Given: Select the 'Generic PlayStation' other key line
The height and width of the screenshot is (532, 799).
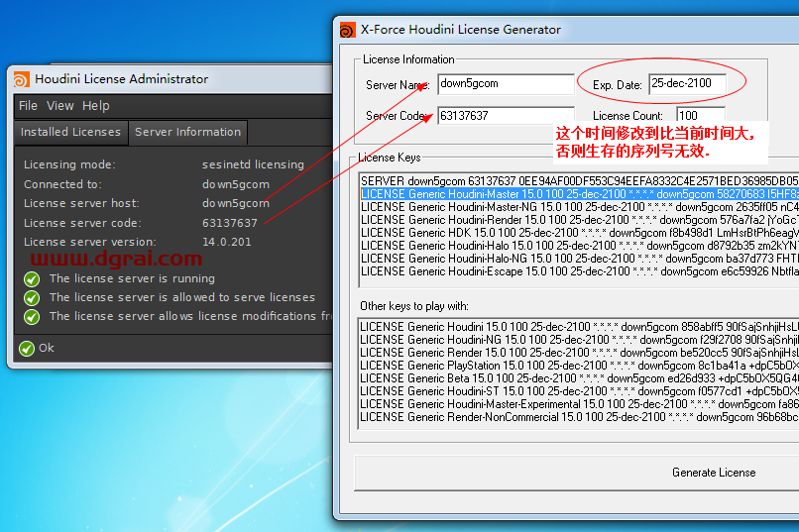Looking at the screenshot, I should tap(579, 366).
